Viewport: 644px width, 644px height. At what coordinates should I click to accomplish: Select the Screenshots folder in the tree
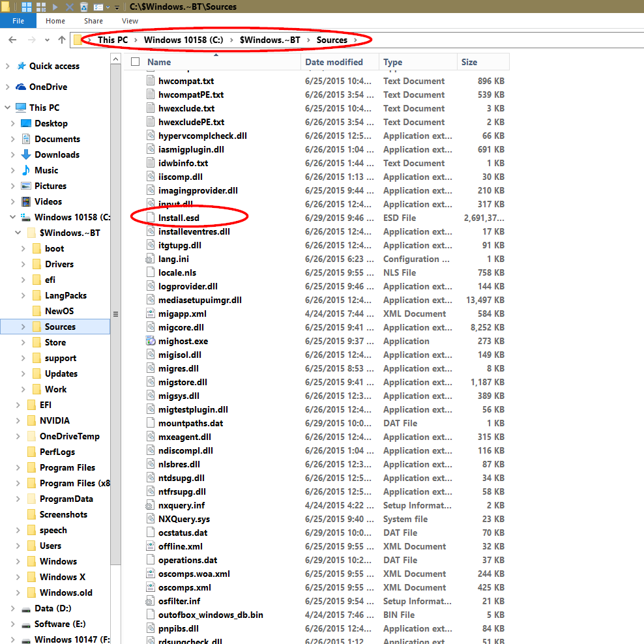pyautogui.click(x=63, y=515)
